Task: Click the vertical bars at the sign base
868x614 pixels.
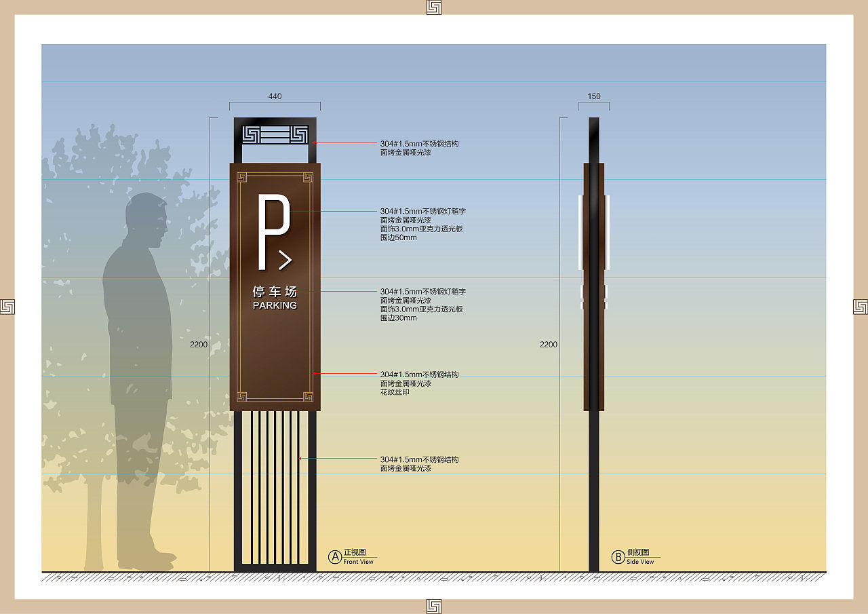Action: coord(275,488)
